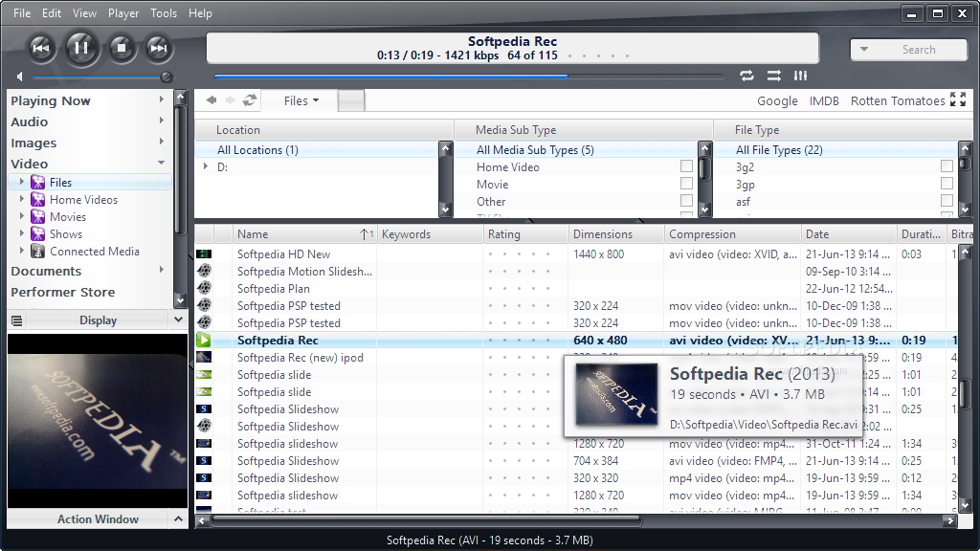Open the IMDB link
Image resolution: width=980 pixels, height=551 pixels.
[824, 100]
